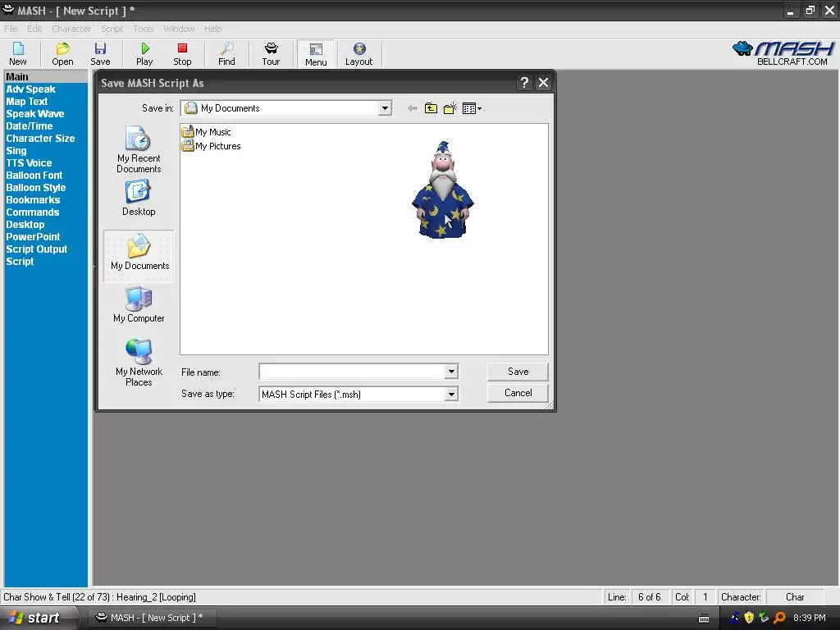
Task: Click the MASH taskbar button
Action: [x=152, y=618]
